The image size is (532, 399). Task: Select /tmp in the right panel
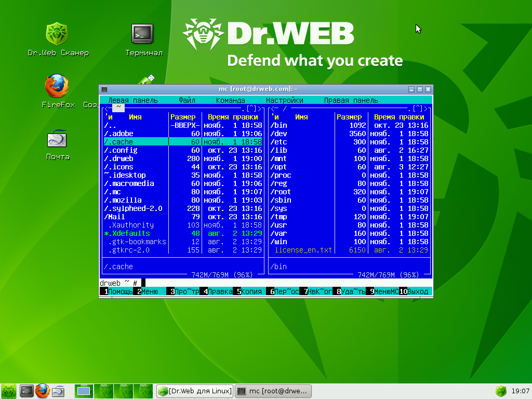(349, 217)
